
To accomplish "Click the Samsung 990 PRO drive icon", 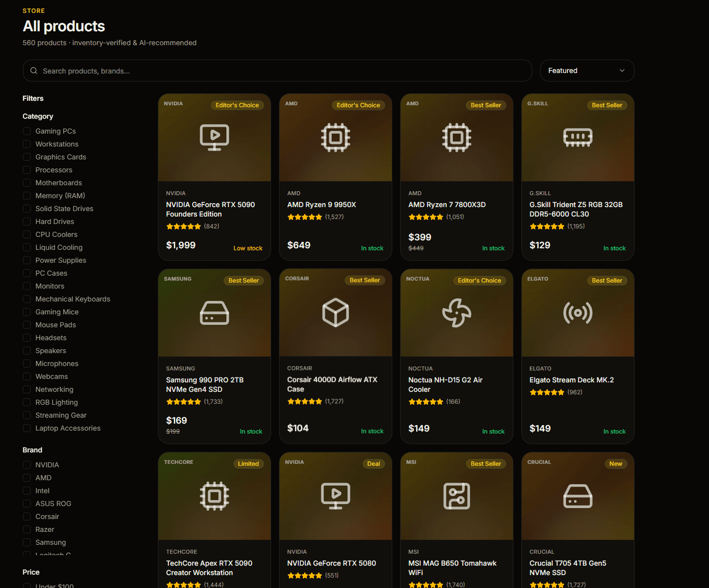I will click(214, 313).
